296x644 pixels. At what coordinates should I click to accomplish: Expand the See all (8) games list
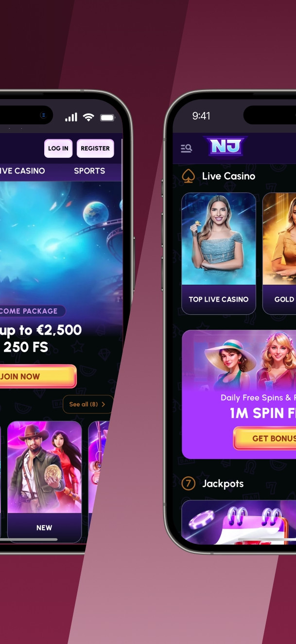tap(87, 404)
